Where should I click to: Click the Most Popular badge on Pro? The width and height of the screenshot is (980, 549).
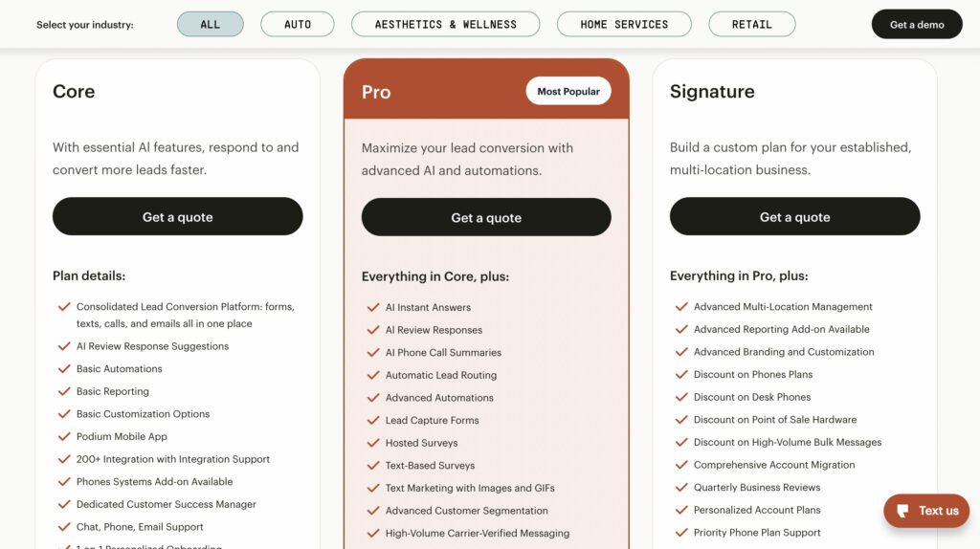click(x=568, y=91)
